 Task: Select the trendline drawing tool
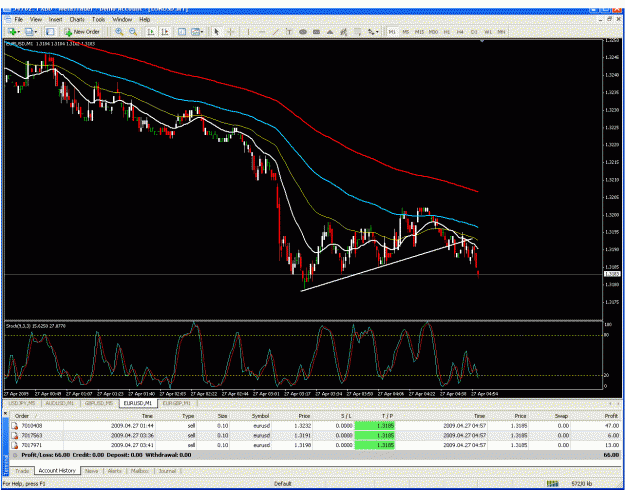click(275, 31)
